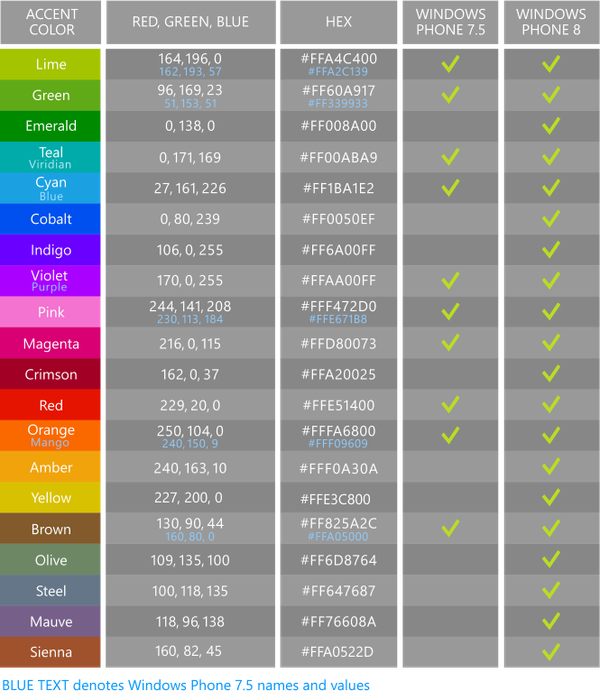This screenshot has height=691, width=600.
Task: Click the Amber checkmark under Windows Phone 8
Action: coord(550,467)
